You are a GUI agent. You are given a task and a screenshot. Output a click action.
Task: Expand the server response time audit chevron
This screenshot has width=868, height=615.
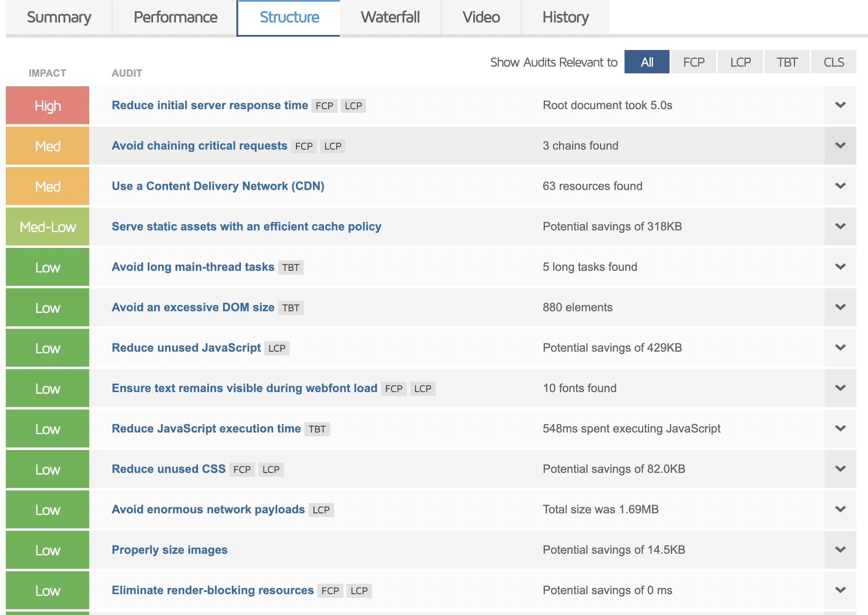click(x=840, y=105)
